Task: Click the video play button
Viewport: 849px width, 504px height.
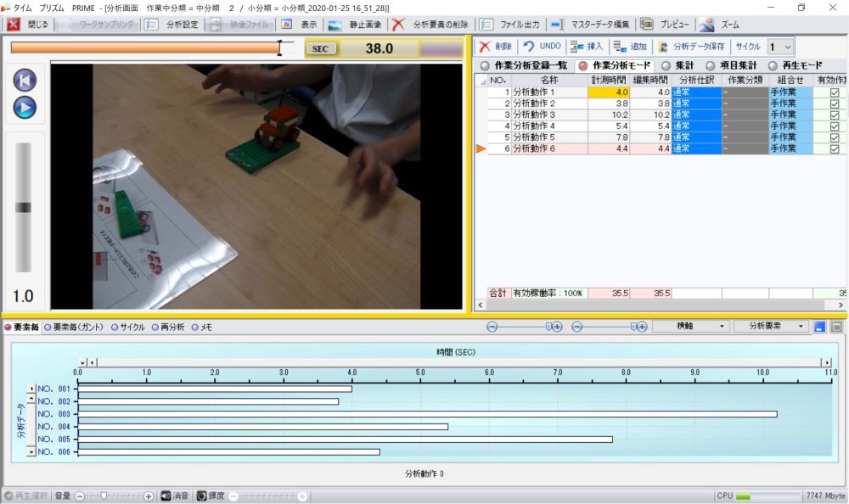Action: click(25, 108)
